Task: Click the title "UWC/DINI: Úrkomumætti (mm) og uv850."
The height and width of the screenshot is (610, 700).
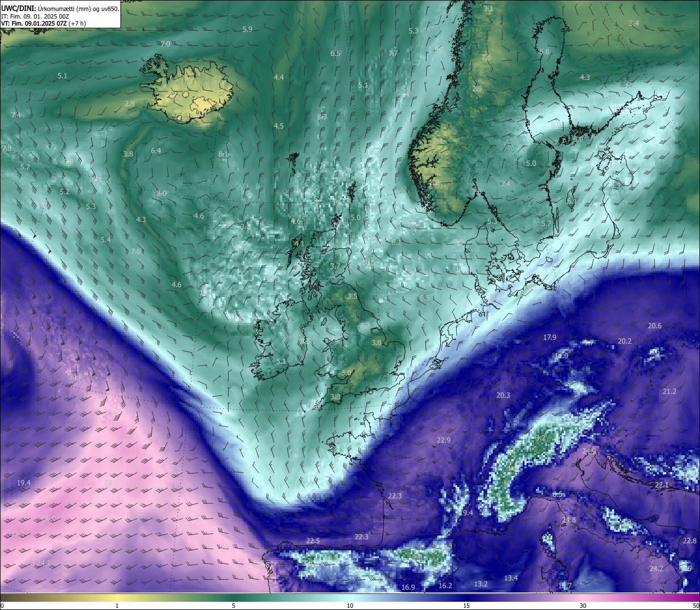Action: click(60, 8)
